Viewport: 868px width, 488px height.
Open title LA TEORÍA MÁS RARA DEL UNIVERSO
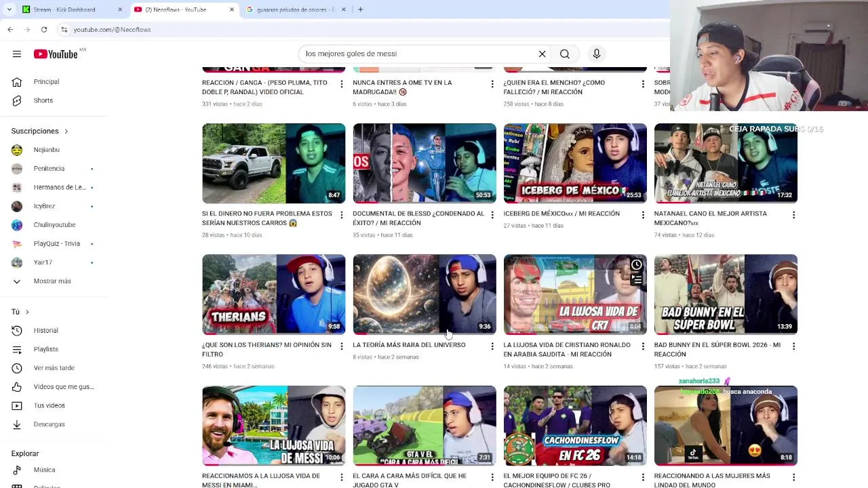point(409,345)
